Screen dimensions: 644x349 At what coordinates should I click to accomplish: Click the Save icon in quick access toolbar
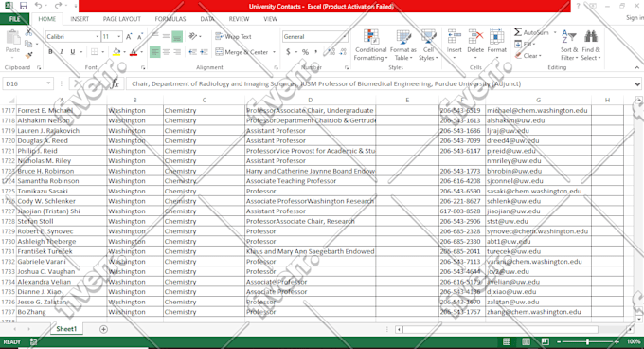[24, 6]
